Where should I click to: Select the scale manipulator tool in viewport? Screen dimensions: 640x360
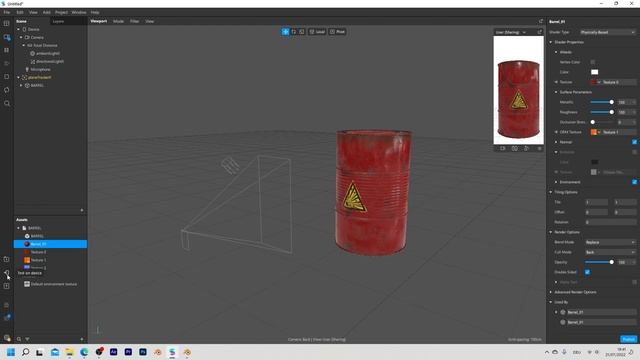coord(302,31)
